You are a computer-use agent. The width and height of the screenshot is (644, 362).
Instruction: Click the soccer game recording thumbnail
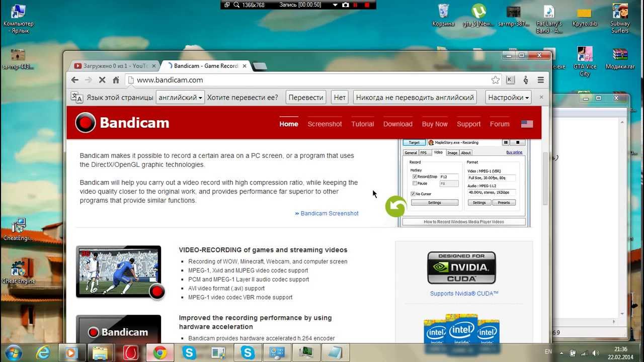point(119,272)
